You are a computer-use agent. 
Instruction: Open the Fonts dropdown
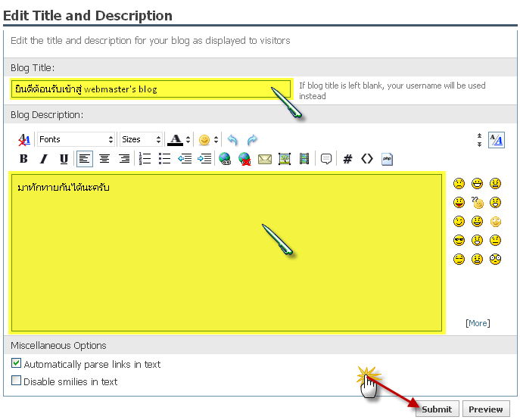coord(76,140)
